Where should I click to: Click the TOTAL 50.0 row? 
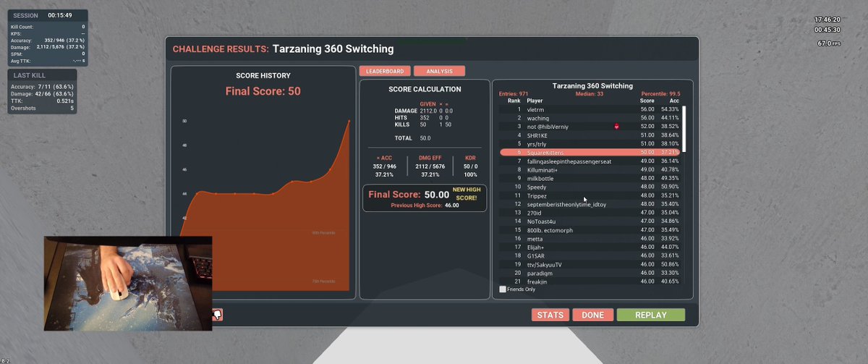413,138
